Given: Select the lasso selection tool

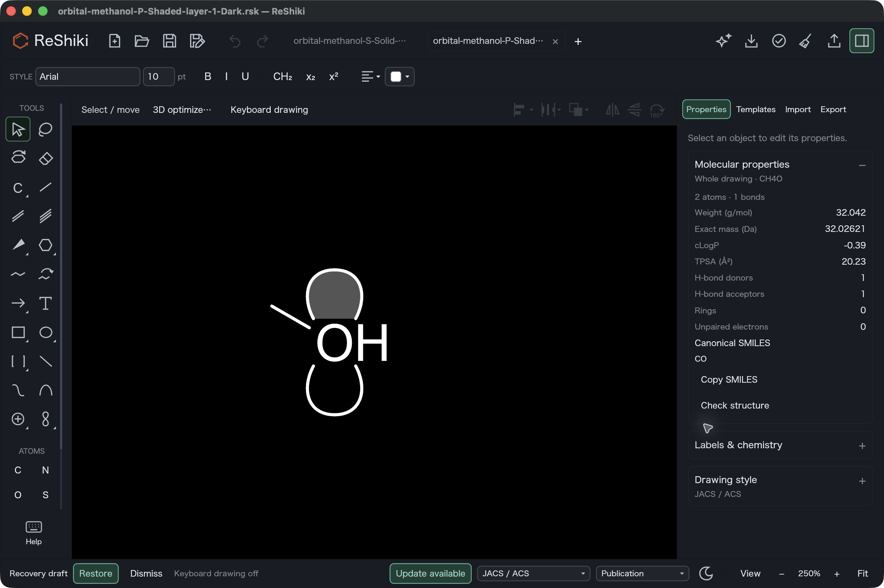Looking at the screenshot, I should [45, 129].
